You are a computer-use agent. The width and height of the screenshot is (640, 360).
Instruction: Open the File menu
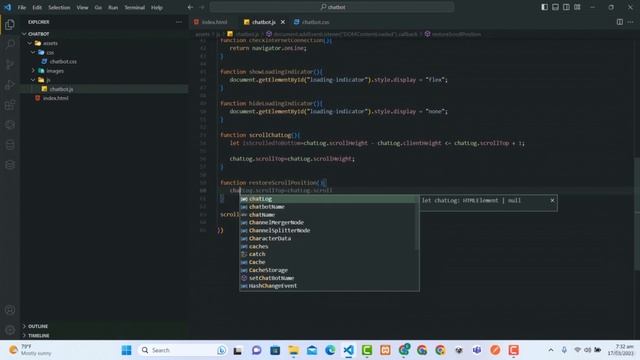click(x=22, y=7)
